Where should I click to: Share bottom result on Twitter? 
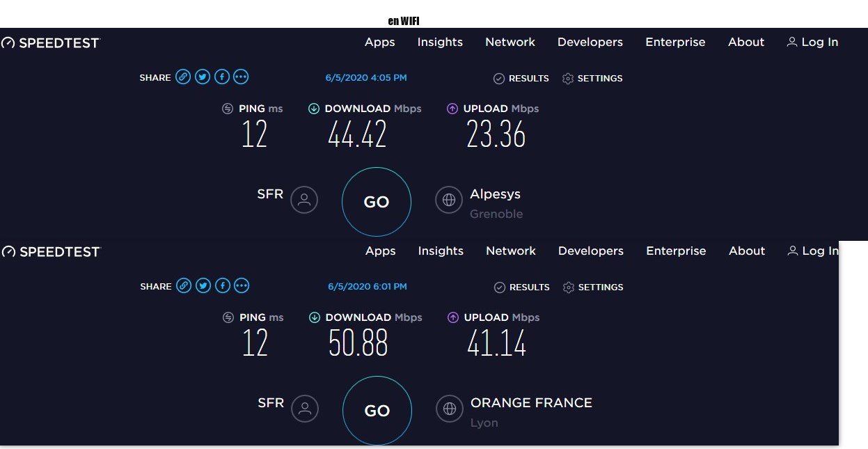pos(203,286)
